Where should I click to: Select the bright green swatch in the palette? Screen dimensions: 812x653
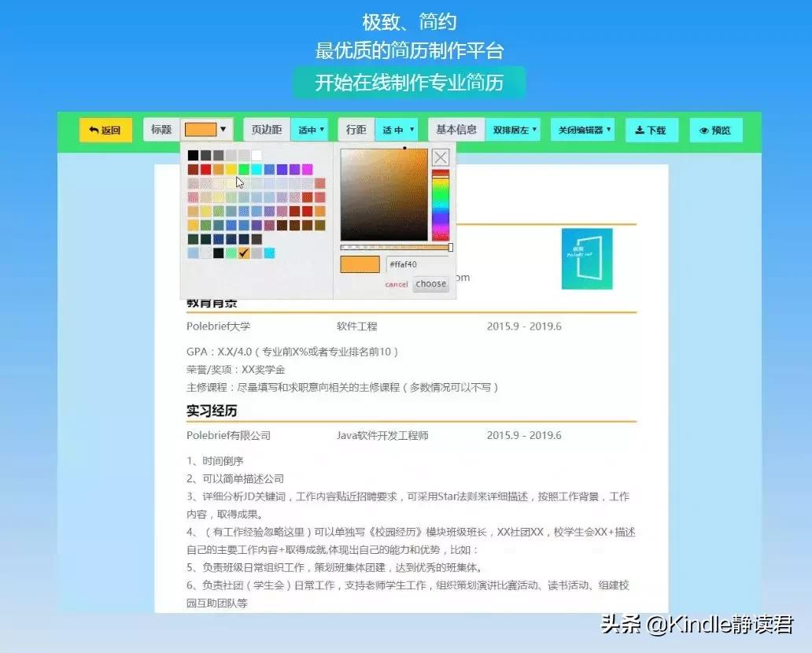coord(242,169)
